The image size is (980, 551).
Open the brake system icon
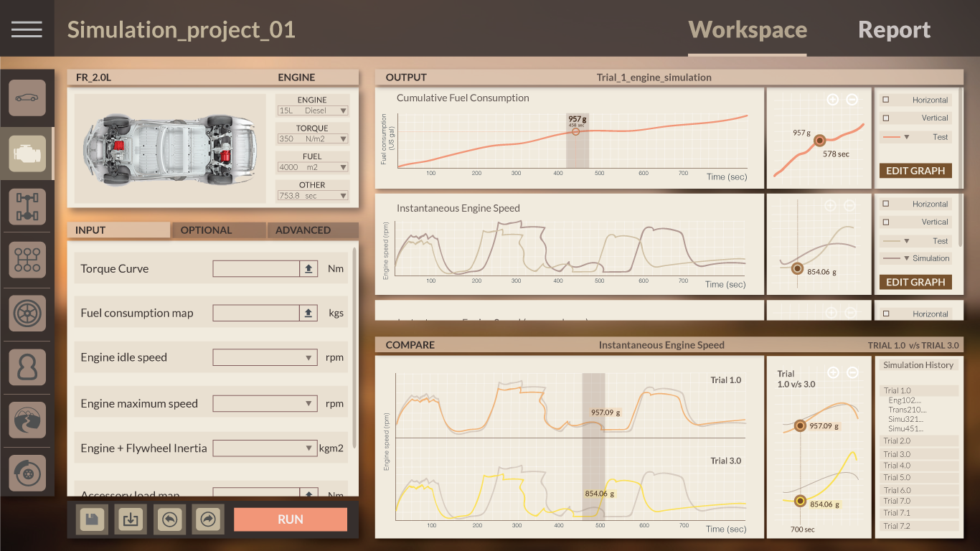click(27, 472)
